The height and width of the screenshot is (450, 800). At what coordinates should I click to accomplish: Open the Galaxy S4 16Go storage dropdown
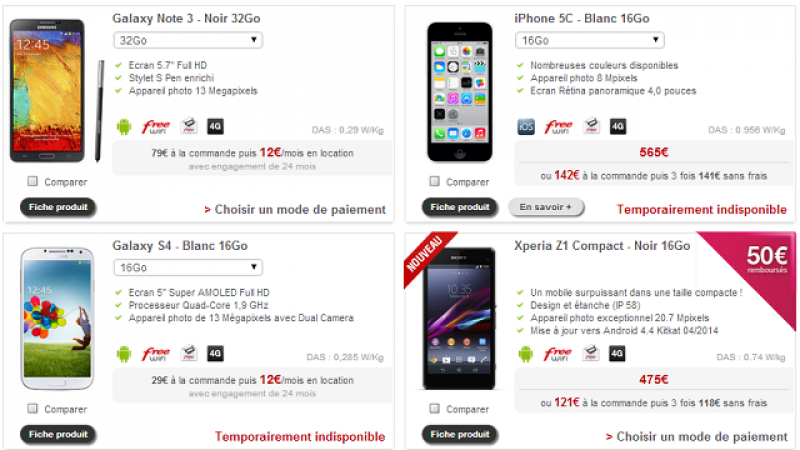pos(188,267)
